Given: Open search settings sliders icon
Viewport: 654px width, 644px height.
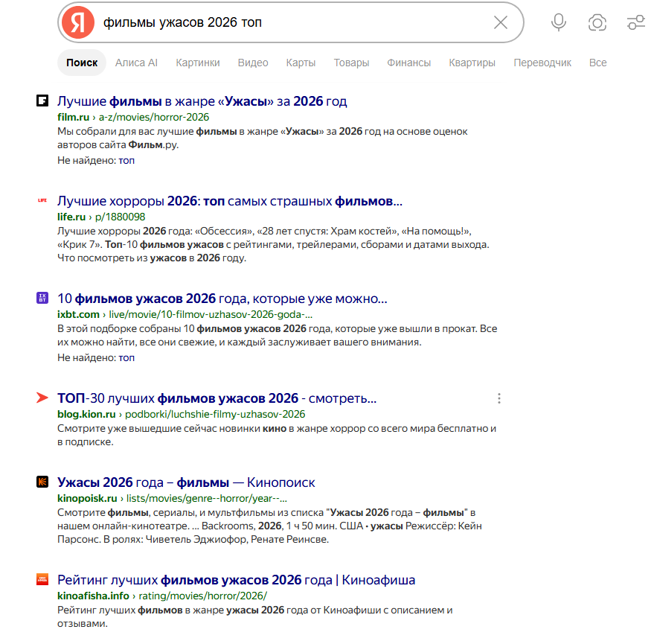Looking at the screenshot, I should 636,22.
